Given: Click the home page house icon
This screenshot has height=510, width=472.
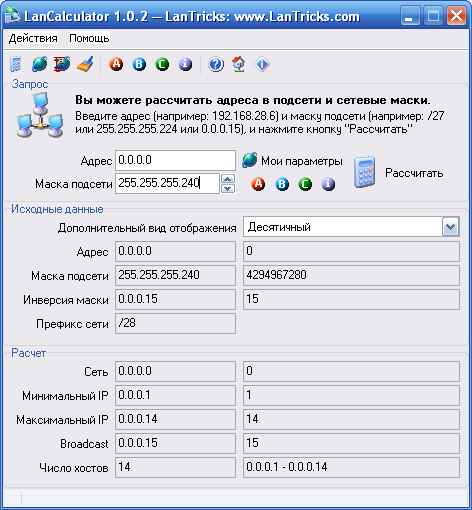Looking at the screenshot, I should [239, 64].
